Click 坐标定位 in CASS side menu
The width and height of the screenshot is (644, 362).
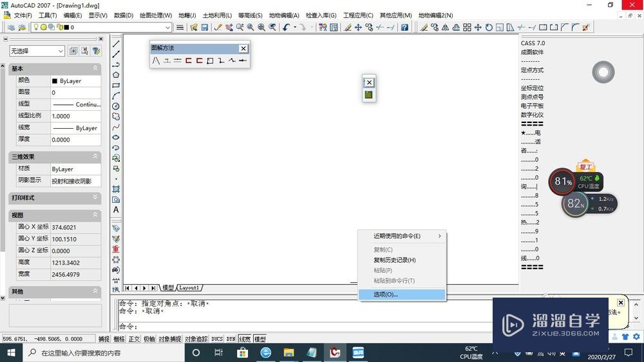[533, 88]
